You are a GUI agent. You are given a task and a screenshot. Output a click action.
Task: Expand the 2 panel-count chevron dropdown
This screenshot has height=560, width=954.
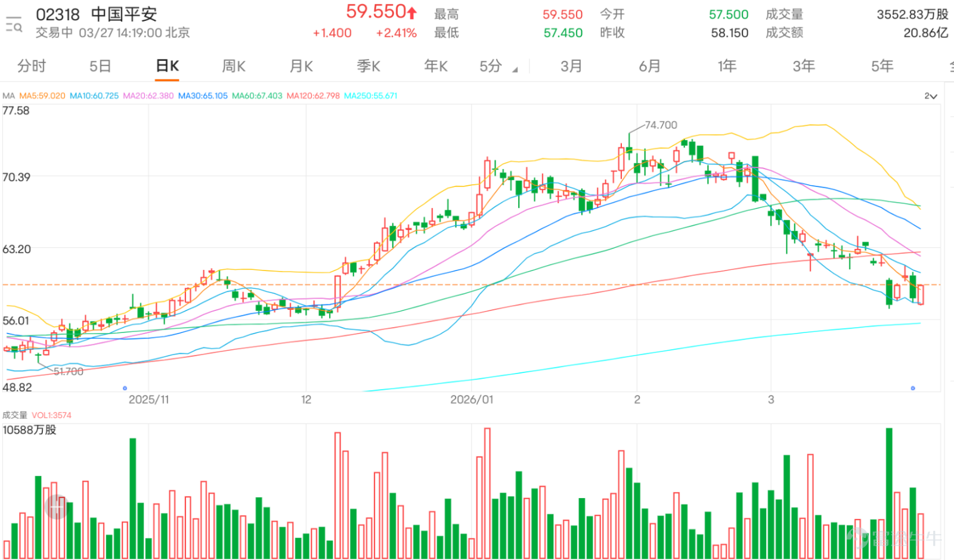click(x=931, y=96)
